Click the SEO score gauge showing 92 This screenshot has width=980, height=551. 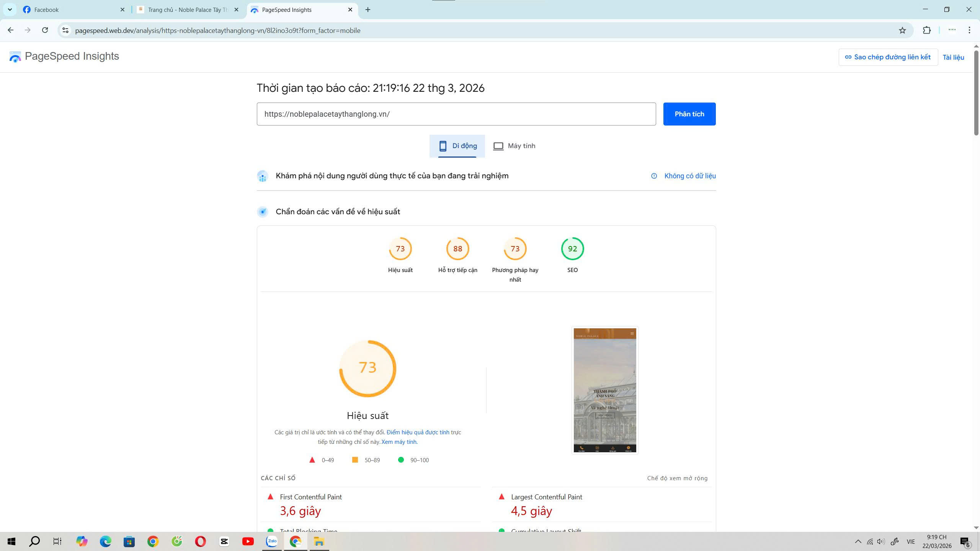click(572, 249)
